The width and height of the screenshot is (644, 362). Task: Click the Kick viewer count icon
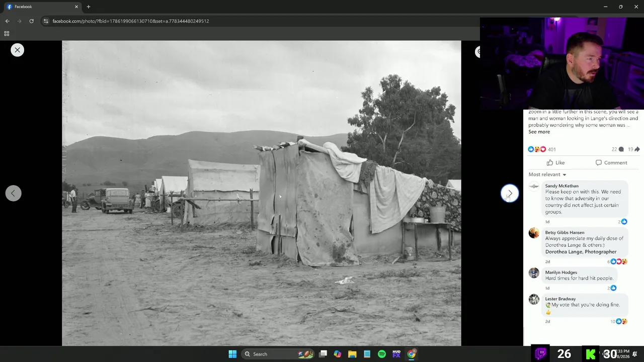coord(591,354)
